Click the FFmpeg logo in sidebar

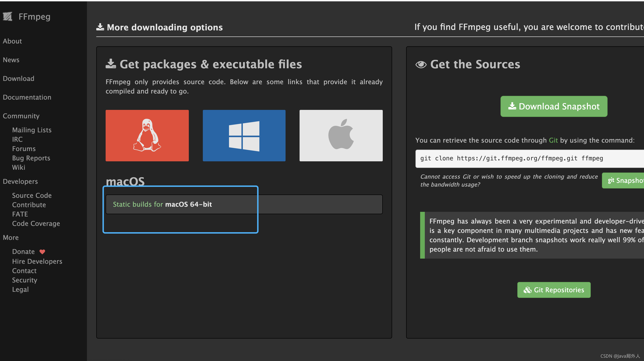[x=7, y=17]
